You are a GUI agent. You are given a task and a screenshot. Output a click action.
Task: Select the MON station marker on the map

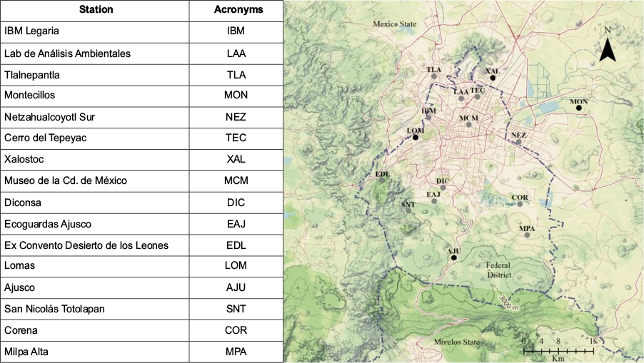579,108
